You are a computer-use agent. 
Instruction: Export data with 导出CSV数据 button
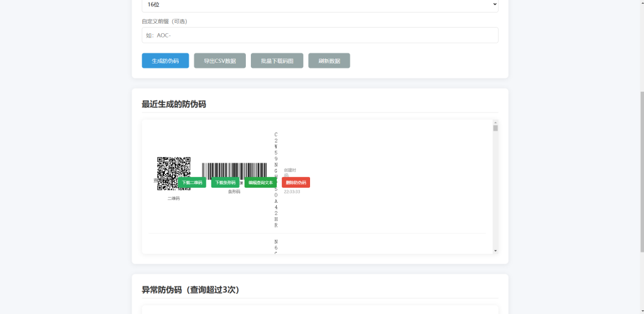219,61
